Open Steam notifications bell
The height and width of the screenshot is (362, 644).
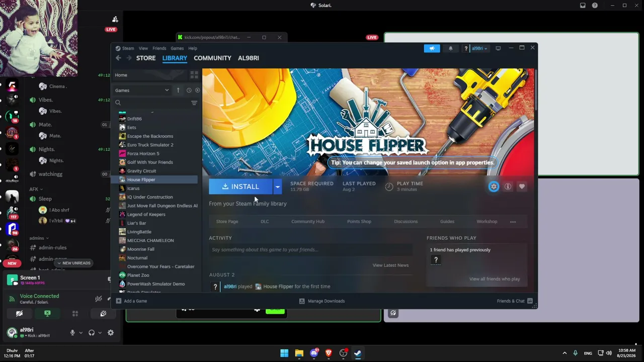(x=450, y=48)
